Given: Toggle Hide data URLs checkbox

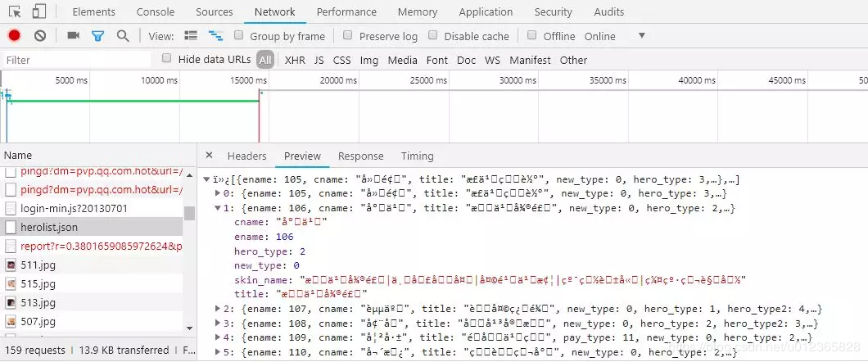Looking at the screenshot, I should coord(166,58).
